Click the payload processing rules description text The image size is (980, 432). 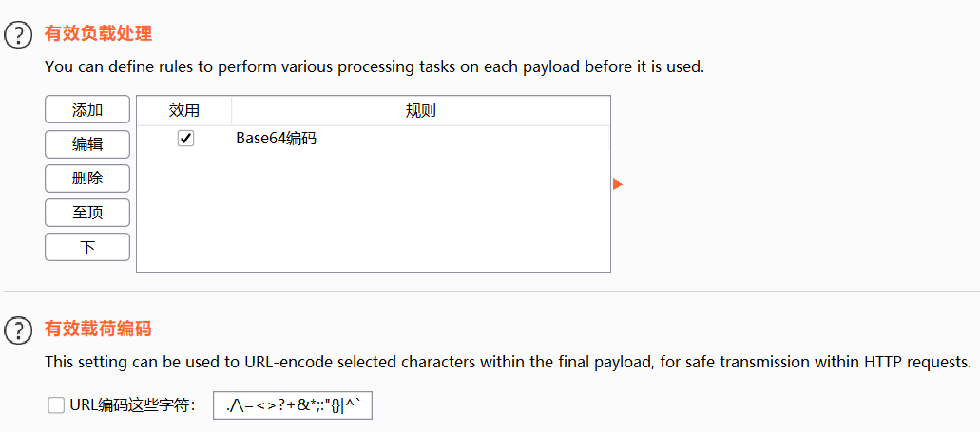point(375,67)
